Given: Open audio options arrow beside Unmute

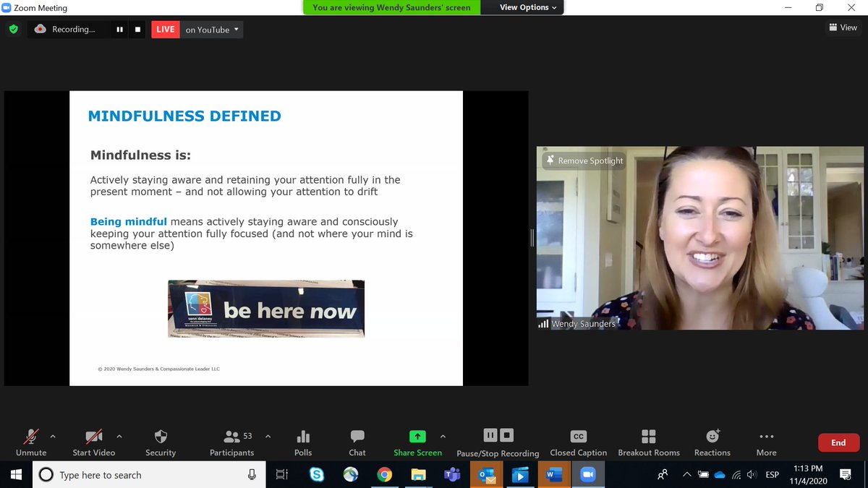Looking at the screenshot, I should tap(52, 436).
